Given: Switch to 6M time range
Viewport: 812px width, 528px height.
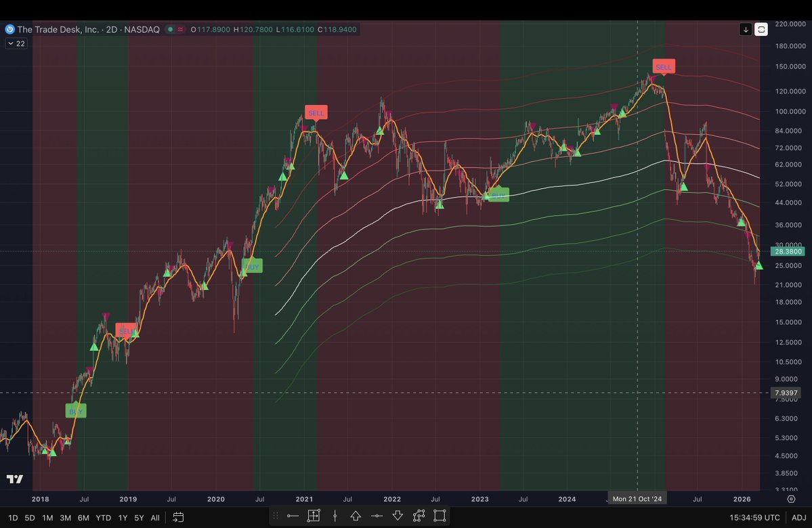Looking at the screenshot, I should tap(83, 518).
